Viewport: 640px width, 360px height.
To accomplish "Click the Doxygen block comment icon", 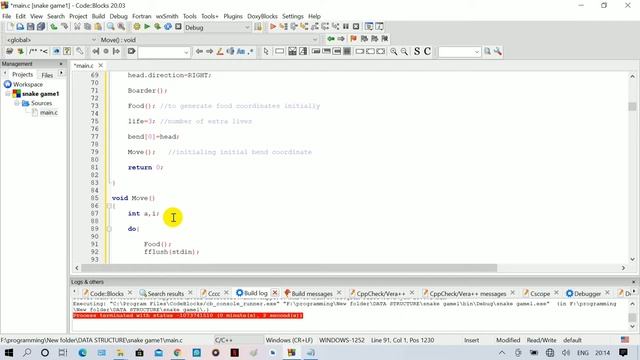I will pyautogui.click(x=33, y=51).
